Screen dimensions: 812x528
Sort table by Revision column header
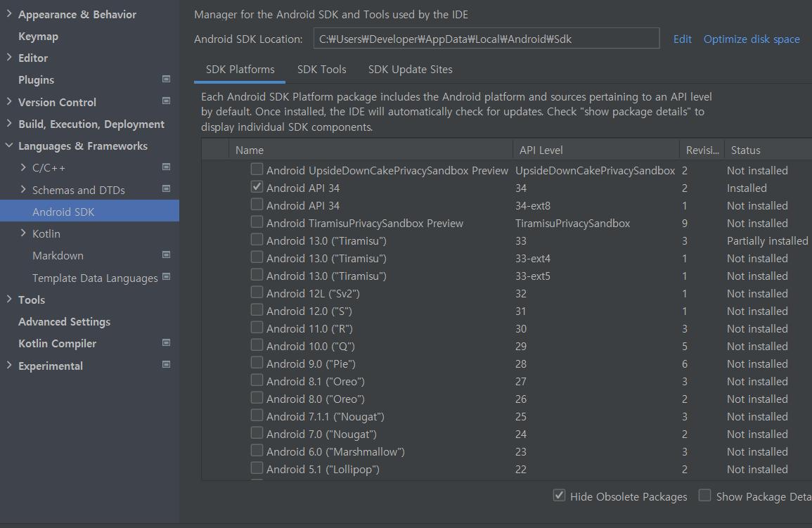click(702, 150)
